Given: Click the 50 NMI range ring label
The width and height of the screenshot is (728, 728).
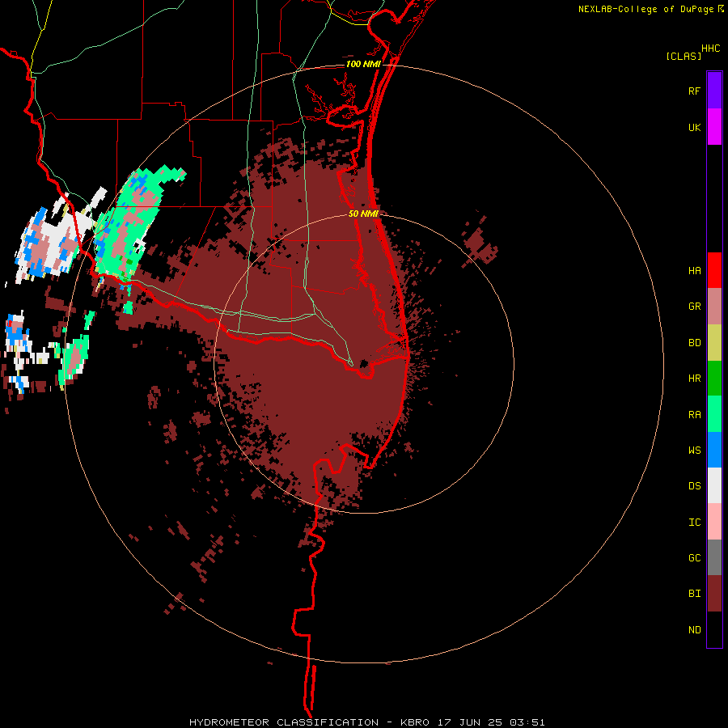Looking at the screenshot, I should pyautogui.click(x=363, y=214).
